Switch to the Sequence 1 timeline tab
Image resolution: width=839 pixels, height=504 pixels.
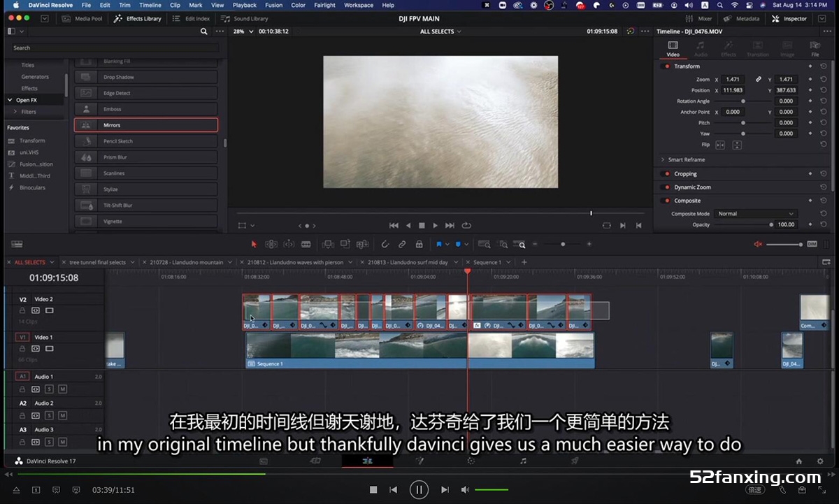pos(487,262)
